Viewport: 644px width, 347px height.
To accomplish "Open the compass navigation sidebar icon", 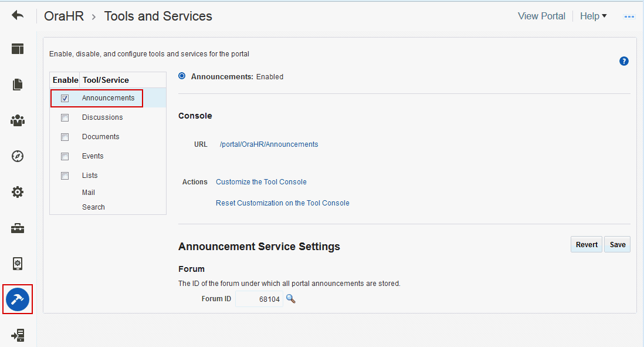I will 18,156.
